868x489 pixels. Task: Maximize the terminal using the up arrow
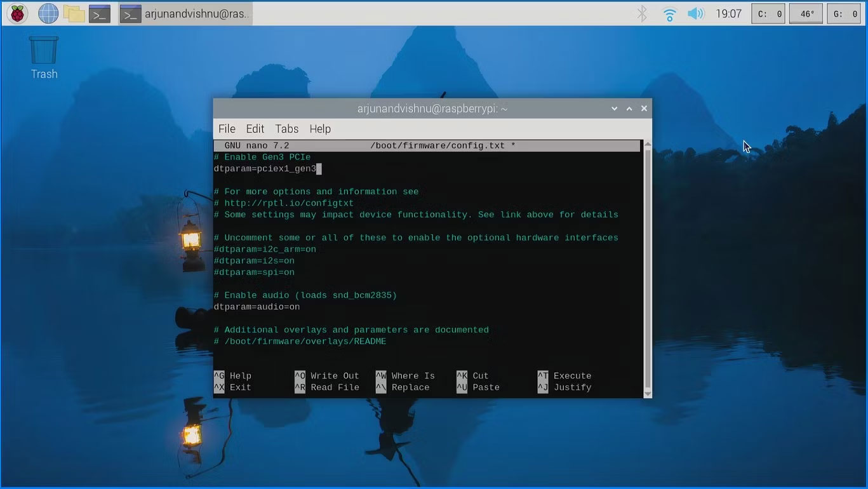[x=629, y=109]
